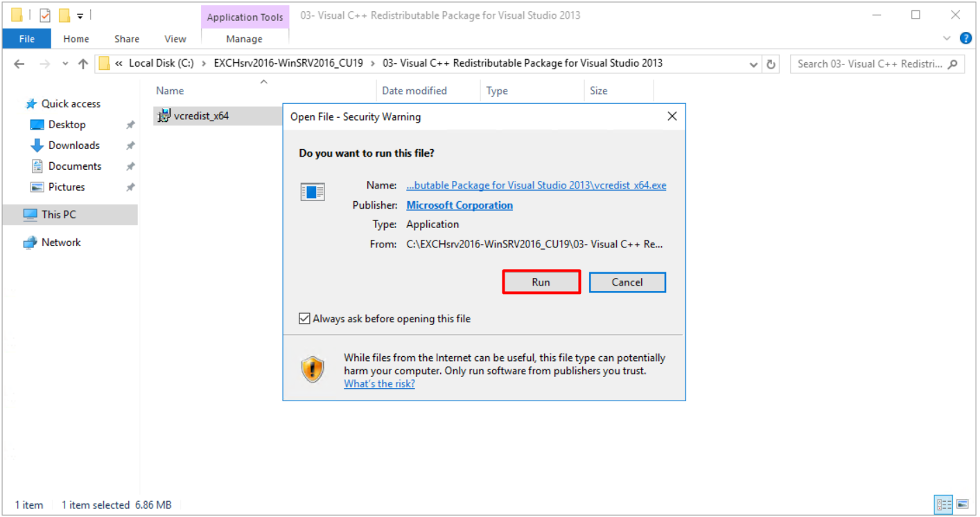This screenshot has width=980, height=517.
Task: Expand the ribbon with the chevron
Action: point(947,38)
